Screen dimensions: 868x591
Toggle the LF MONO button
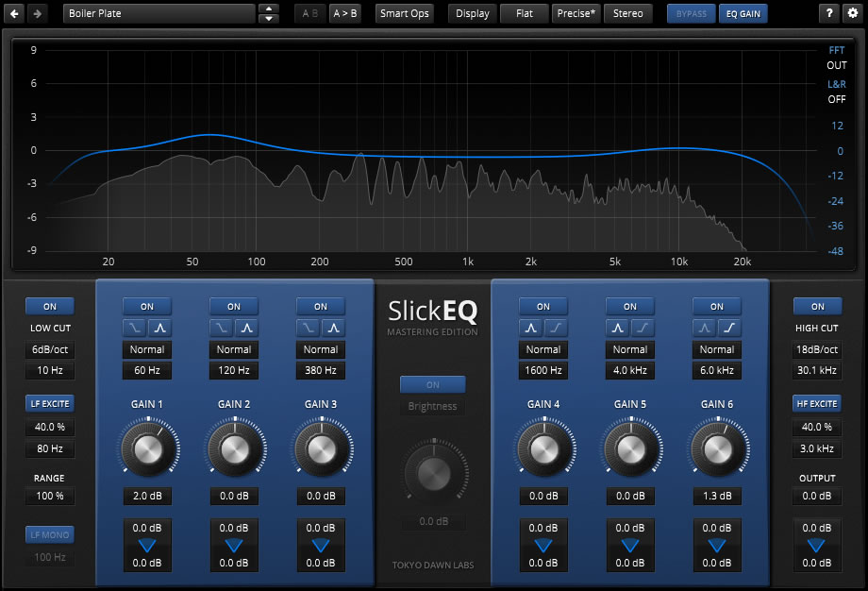(50, 535)
